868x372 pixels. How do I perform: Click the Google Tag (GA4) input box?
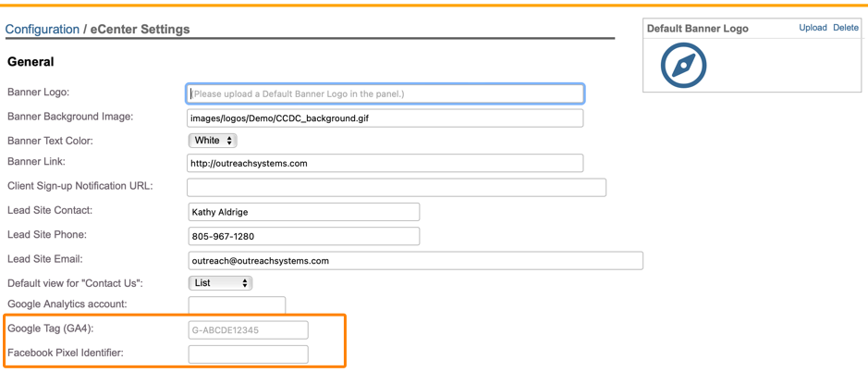click(x=248, y=329)
